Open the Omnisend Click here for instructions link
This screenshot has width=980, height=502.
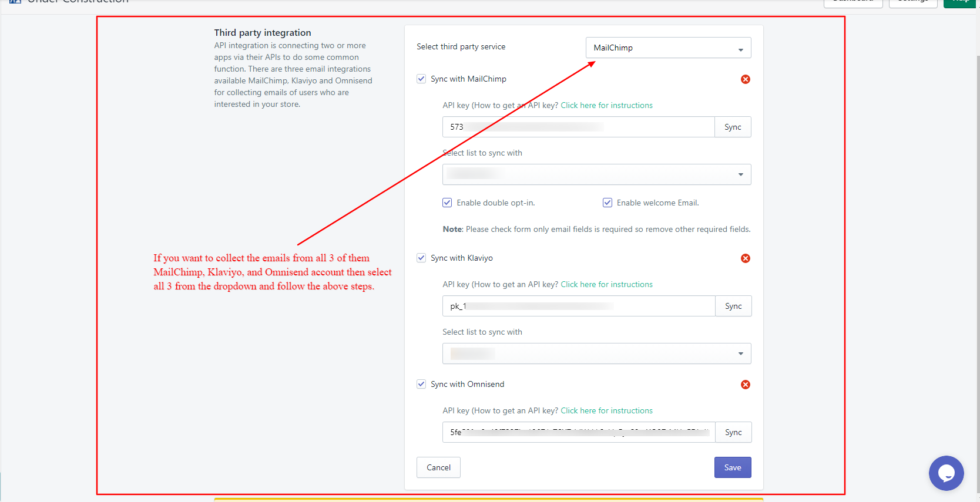tap(606, 410)
